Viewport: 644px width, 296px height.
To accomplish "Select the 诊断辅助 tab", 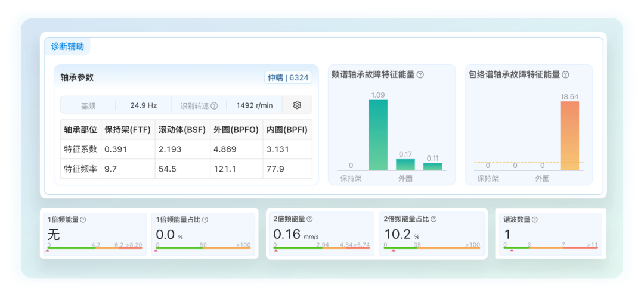I will click(67, 46).
